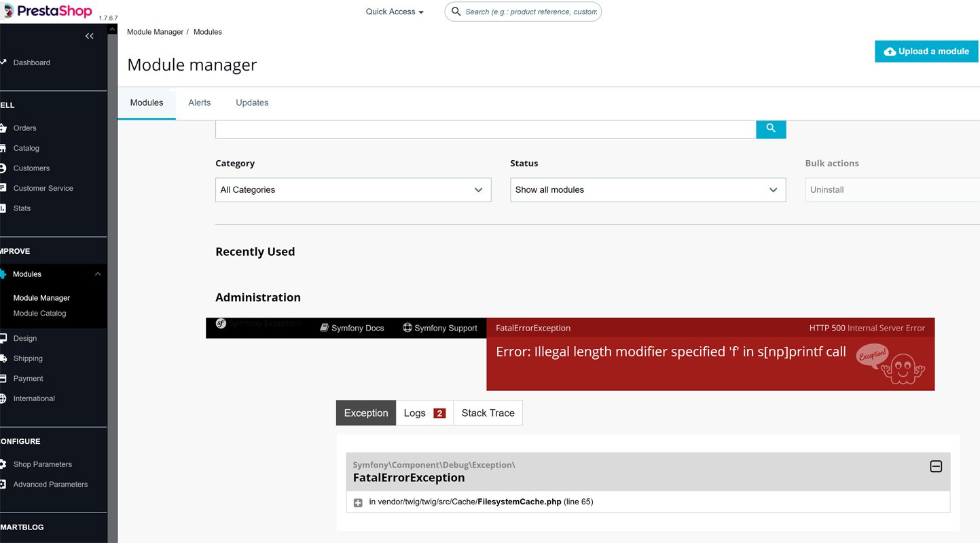980x543 pixels.
Task: Click the magnifier icon in top search bar
Action: 456,12
